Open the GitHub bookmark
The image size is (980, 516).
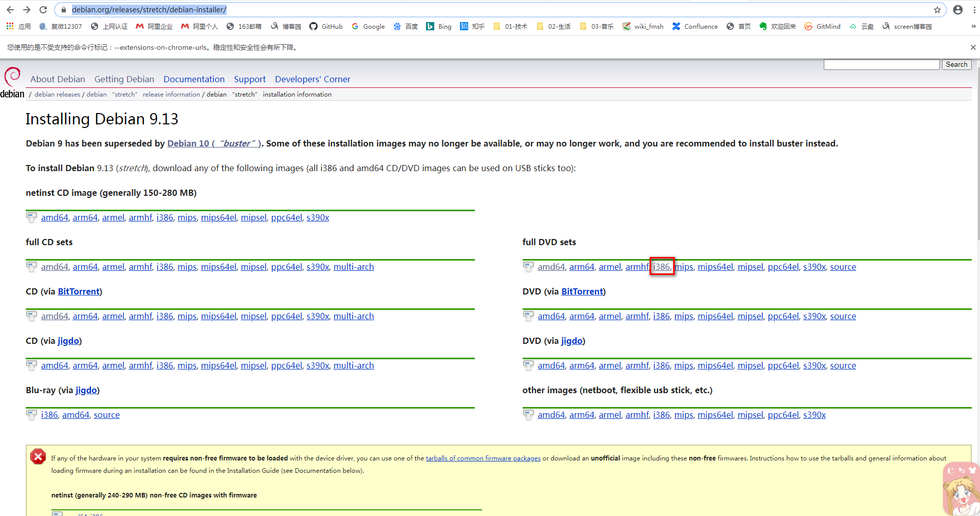tap(326, 26)
